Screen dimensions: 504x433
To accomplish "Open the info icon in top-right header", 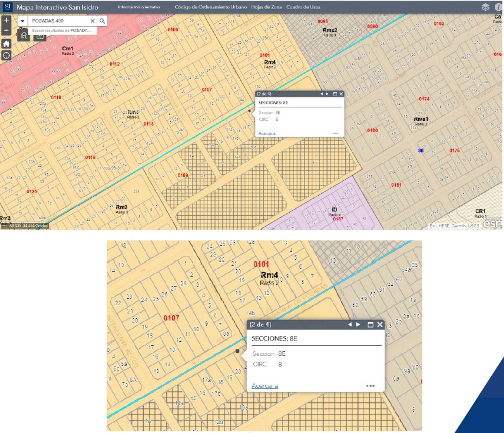I will click(498, 7).
